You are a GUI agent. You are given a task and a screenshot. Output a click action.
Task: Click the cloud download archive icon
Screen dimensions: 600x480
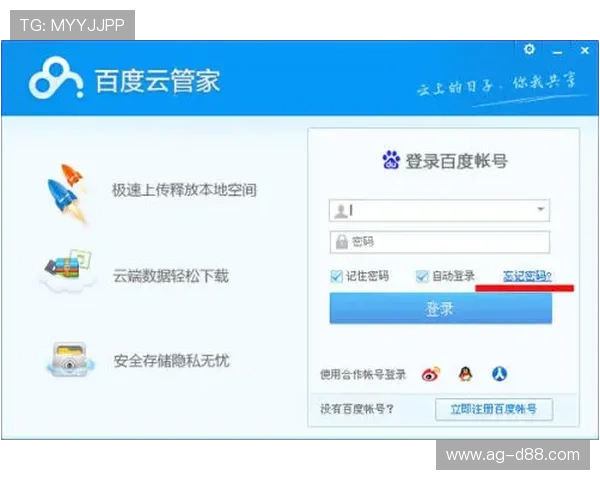point(68,271)
